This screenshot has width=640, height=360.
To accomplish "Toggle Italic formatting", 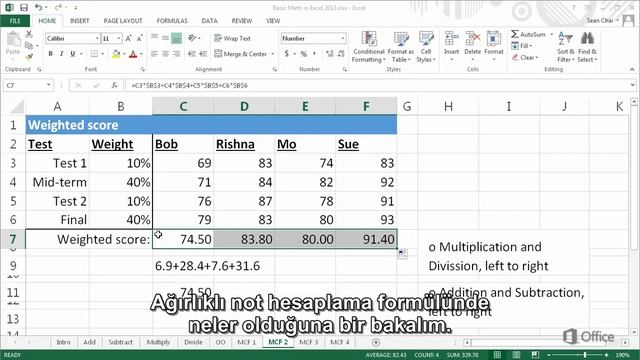I will [62, 54].
